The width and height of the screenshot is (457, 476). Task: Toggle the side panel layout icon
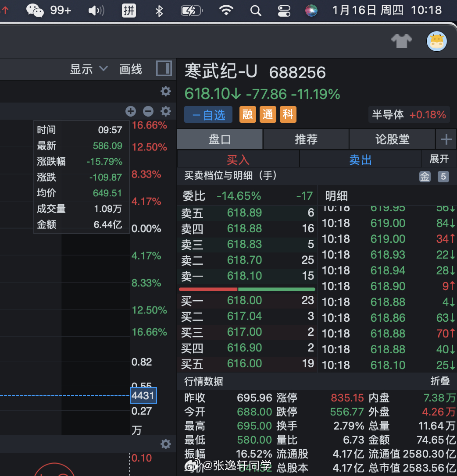coord(164,68)
